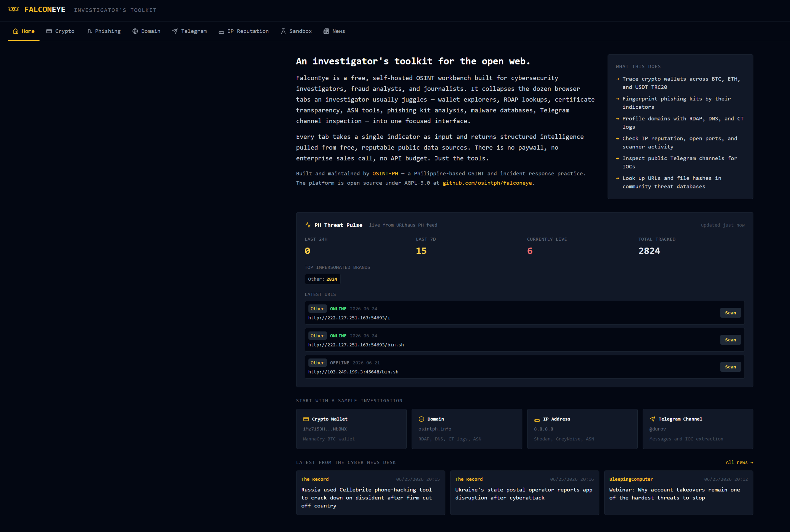Click the OFFLINE status label
Screen dimensions: 790x532
(x=339, y=363)
